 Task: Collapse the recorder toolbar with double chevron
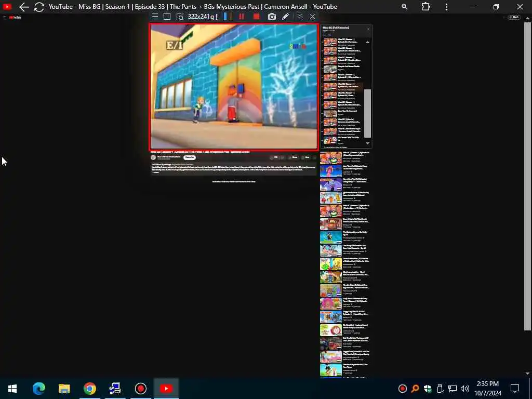(300, 17)
